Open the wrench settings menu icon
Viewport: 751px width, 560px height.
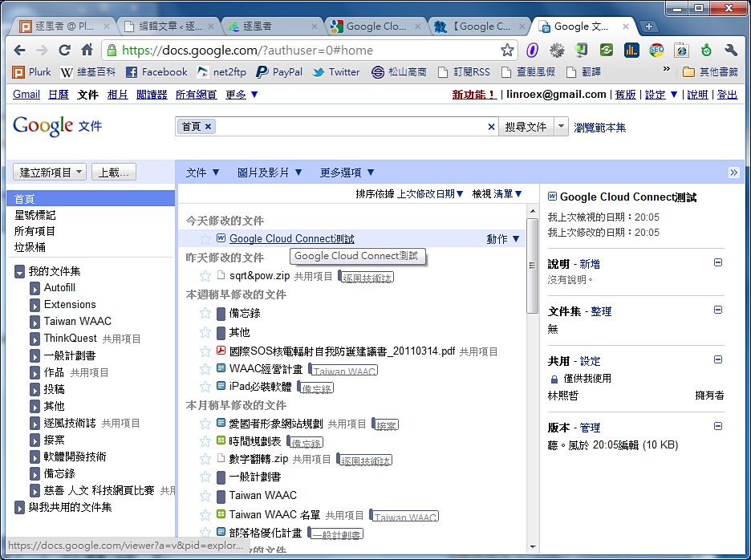pyautogui.click(x=731, y=50)
